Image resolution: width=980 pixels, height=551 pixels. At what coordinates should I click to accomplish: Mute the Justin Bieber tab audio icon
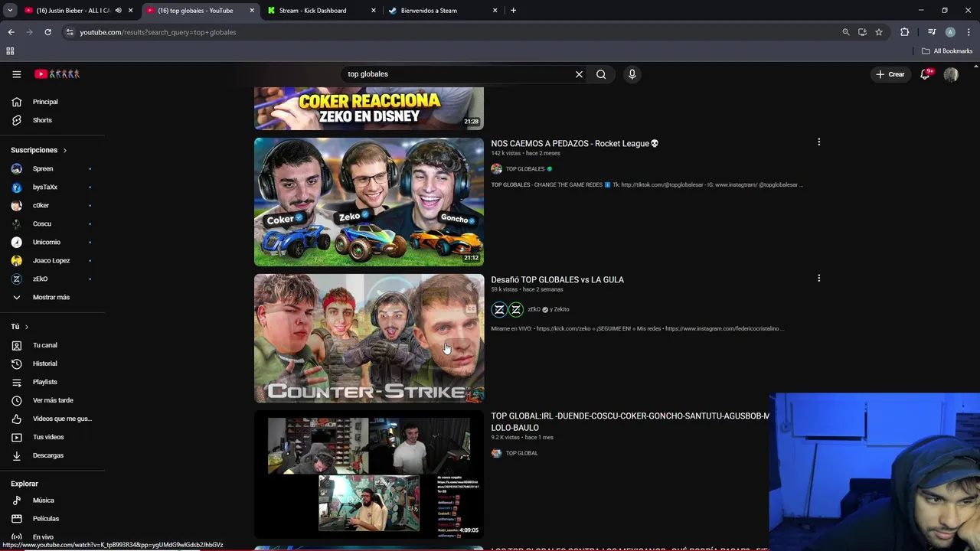pos(118,11)
